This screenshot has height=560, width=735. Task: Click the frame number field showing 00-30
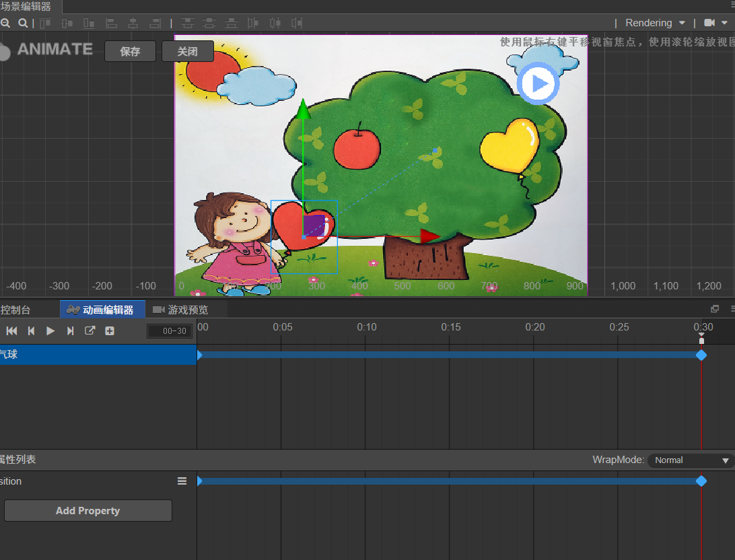pyautogui.click(x=170, y=331)
